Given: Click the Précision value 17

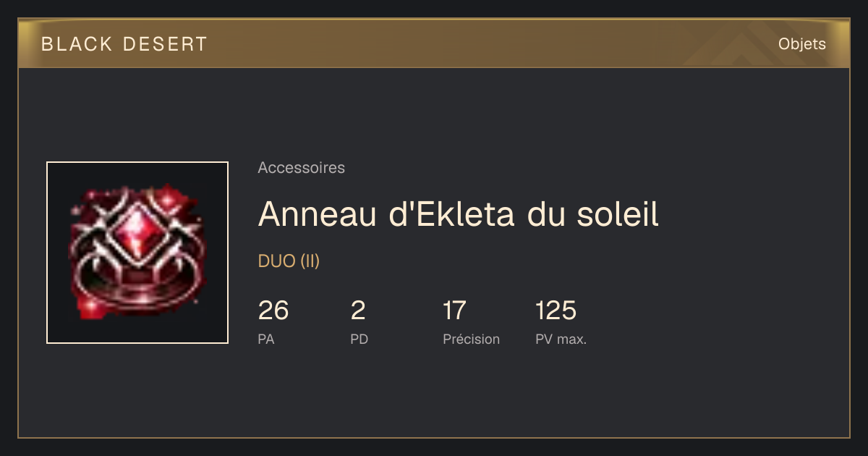Looking at the screenshot, I should pos(454,311).
